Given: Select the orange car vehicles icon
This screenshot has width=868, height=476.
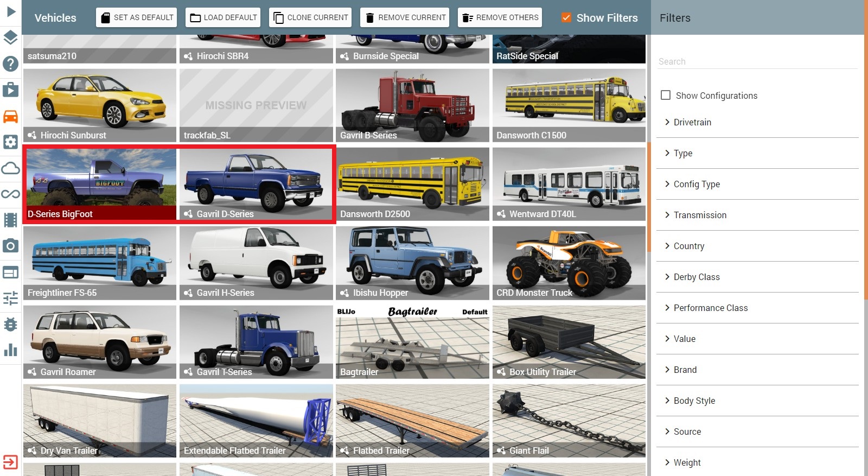Looking at the screenshot, I should click(x=11, y=116).
